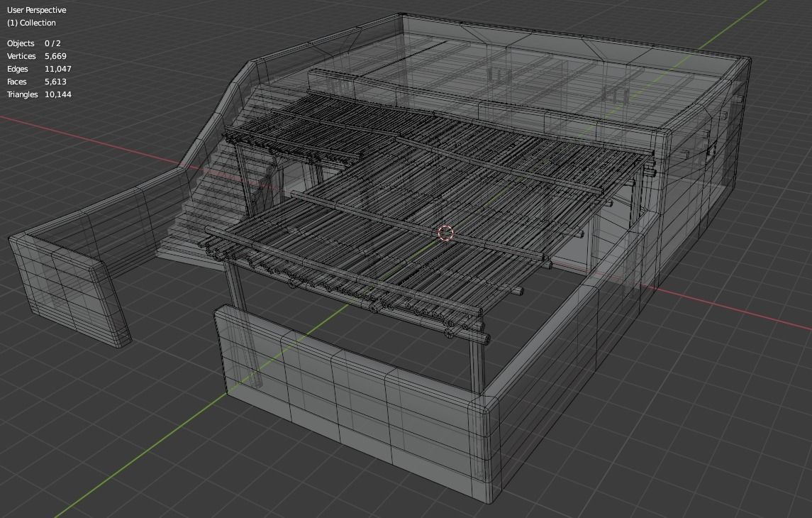Click the Faces '5,613' statistic
This screenshot has height=518, width=812.
[x=55, y=82]
